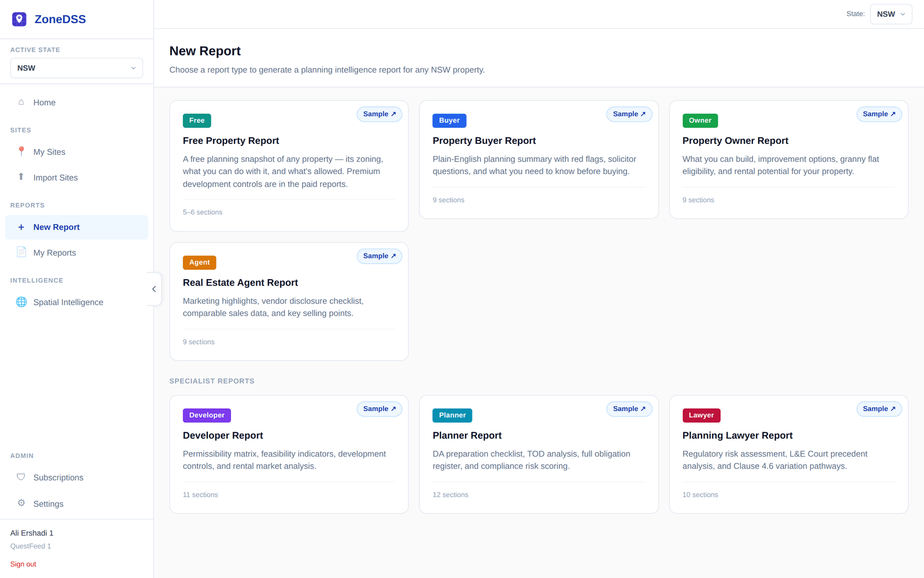This screenshot has height=578, width=924.
Task: Open Sample for Planning Lawyer Report
Action: 879,409
